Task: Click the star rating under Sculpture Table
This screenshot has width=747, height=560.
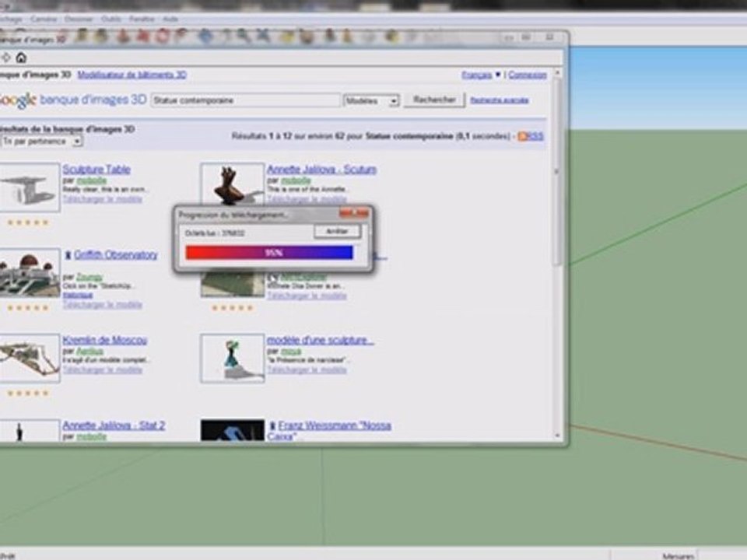Action: click(28, 222)
